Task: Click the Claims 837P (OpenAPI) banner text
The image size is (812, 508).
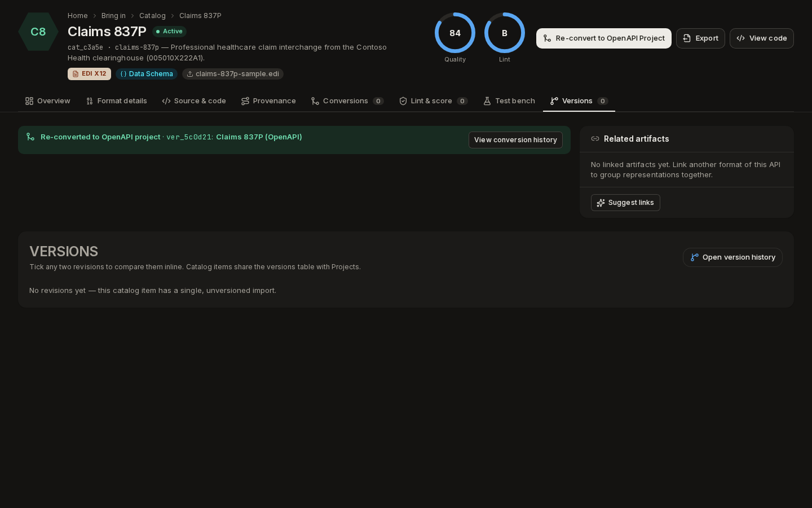Action: 259,137
